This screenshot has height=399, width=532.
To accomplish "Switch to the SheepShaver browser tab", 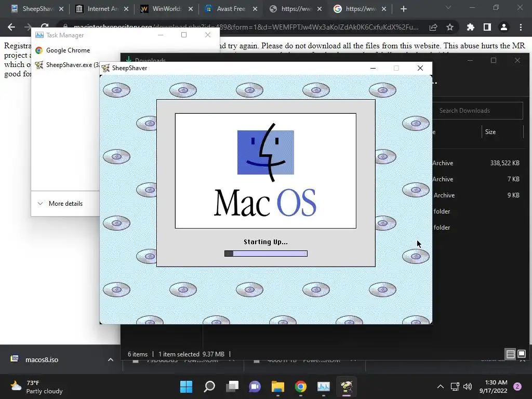I will click(33, 9).
